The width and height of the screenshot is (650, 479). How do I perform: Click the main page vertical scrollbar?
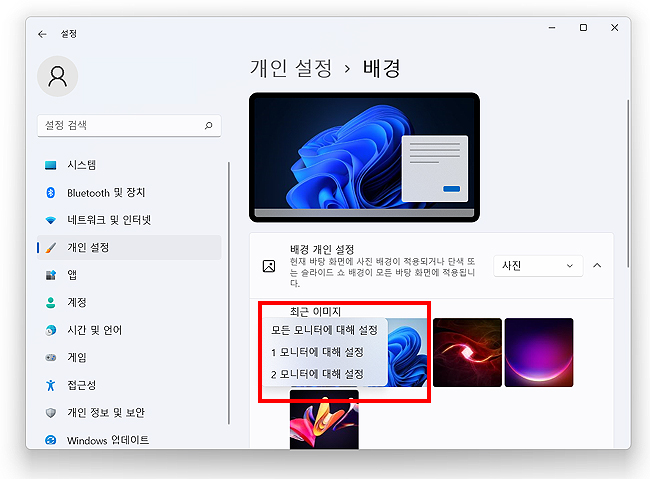point(628,184)
